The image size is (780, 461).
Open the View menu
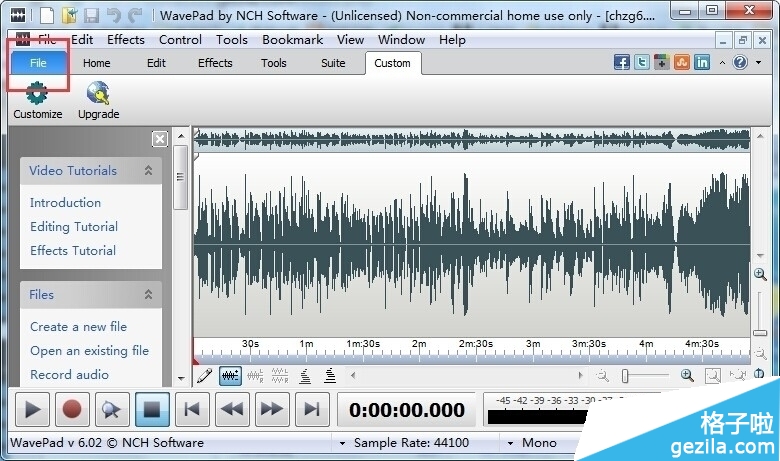(x=350, y=40)
